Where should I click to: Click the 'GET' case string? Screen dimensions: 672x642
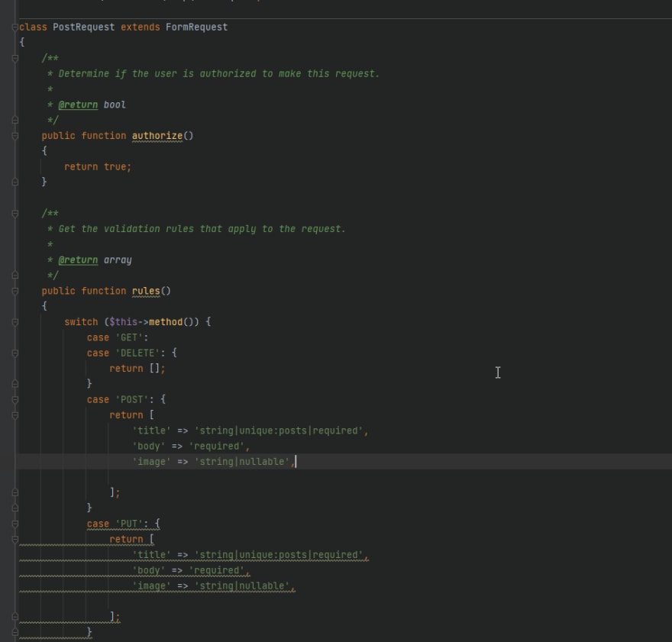[x=129, y=337]
